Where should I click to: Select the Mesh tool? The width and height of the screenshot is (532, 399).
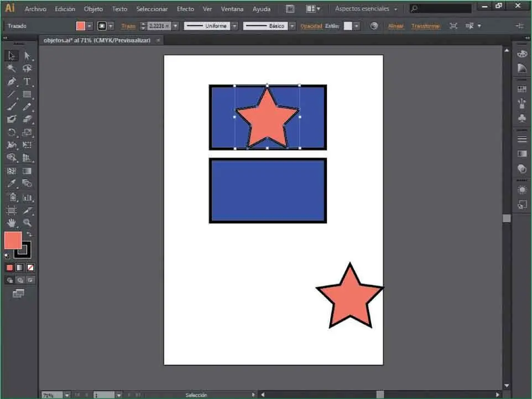(x=11, y=171)
